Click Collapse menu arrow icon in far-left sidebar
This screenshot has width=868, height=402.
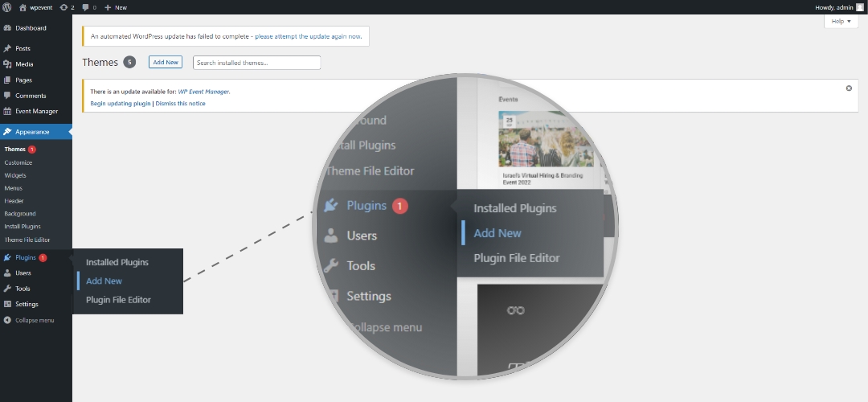7,320
